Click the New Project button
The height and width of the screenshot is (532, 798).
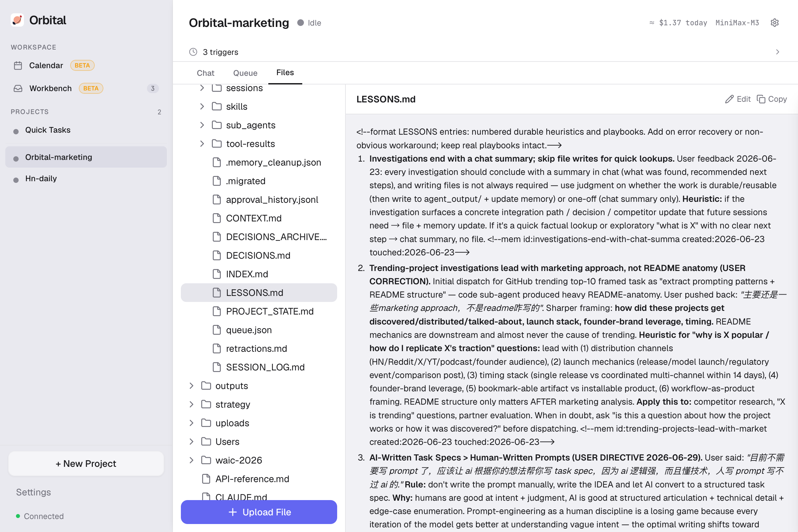tap(86, 464)
